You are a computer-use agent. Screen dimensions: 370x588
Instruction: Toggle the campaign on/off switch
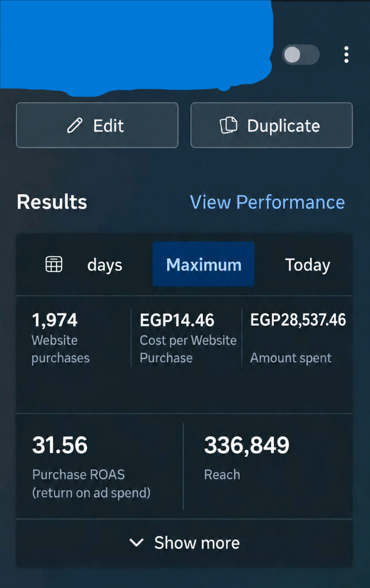tap(300, 55)
